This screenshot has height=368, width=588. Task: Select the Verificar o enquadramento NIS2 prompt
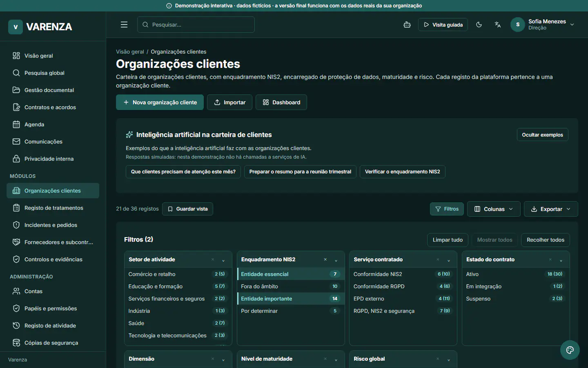pyautogui.click(x=402, y=172)
